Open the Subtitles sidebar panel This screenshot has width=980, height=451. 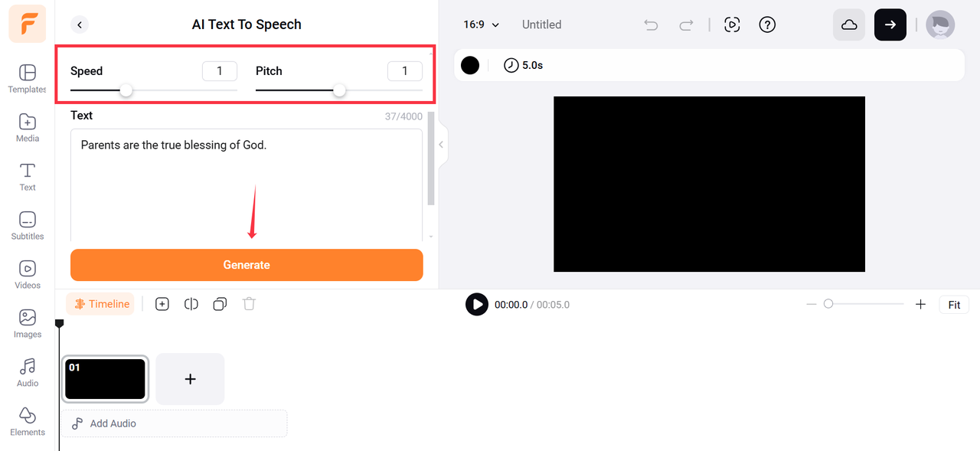pos(28,226)
